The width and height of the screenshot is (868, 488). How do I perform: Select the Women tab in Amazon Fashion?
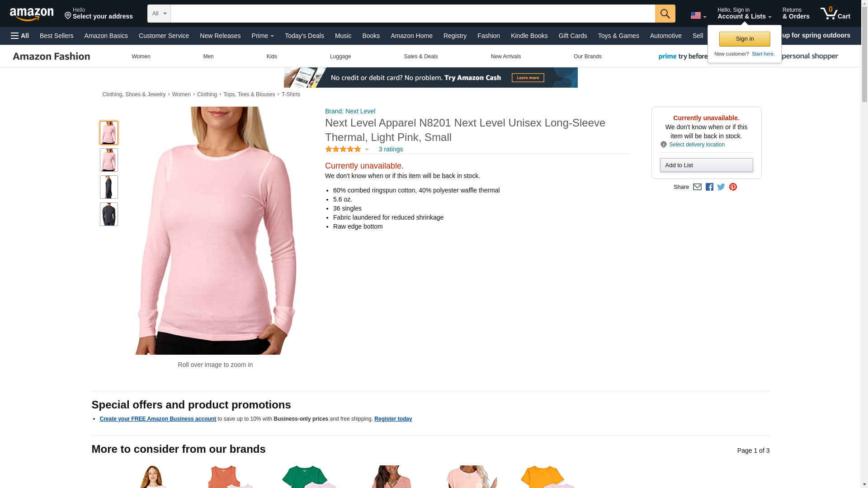point(141,56)
